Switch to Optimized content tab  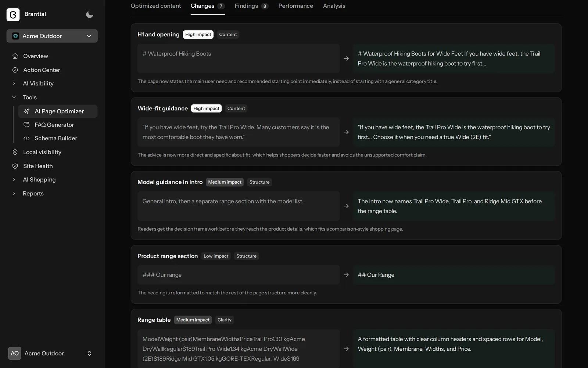(156, 6)
